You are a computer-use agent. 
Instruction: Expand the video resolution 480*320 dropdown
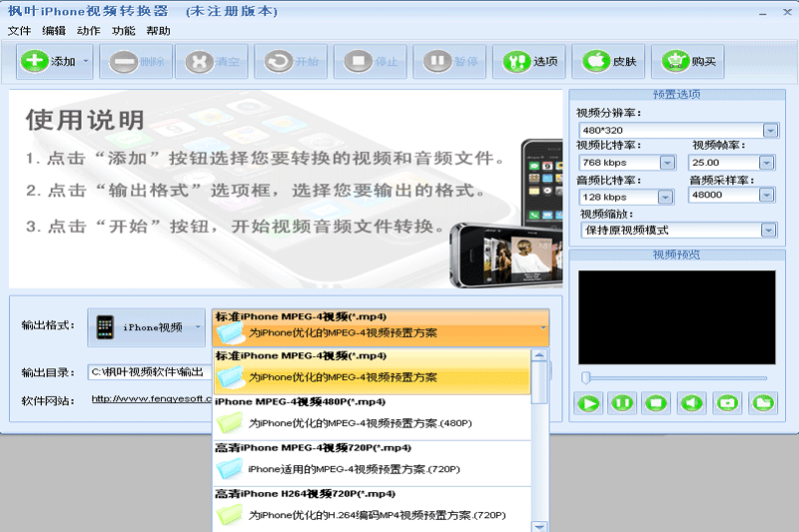[770, 131]
